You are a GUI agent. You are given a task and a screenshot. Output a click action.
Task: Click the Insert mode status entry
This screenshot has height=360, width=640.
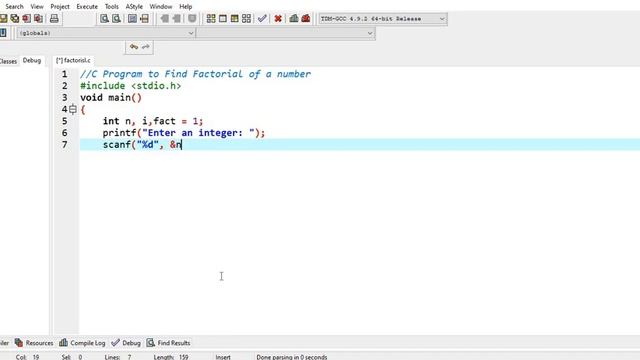(223, 357)
